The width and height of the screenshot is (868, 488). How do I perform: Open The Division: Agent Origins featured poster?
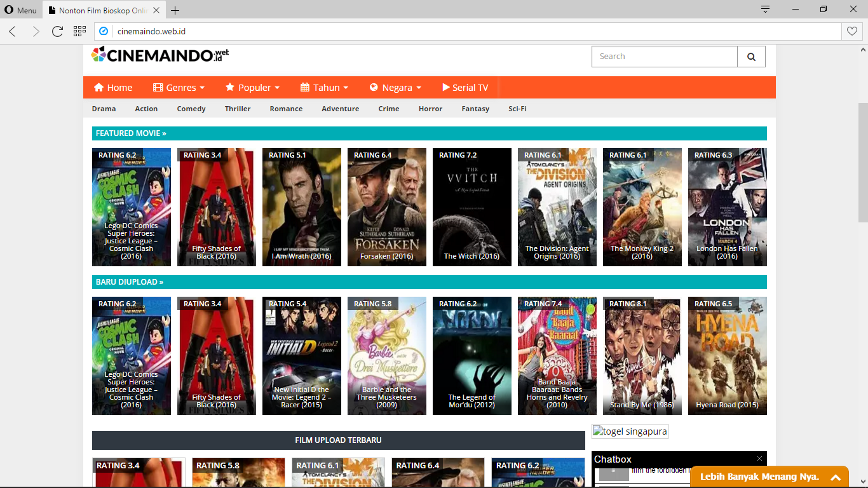[x=557, y=207]
